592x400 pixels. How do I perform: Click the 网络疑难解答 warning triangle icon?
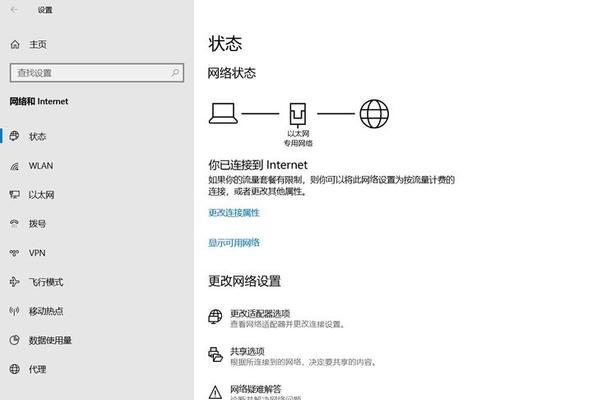[215, 392]
